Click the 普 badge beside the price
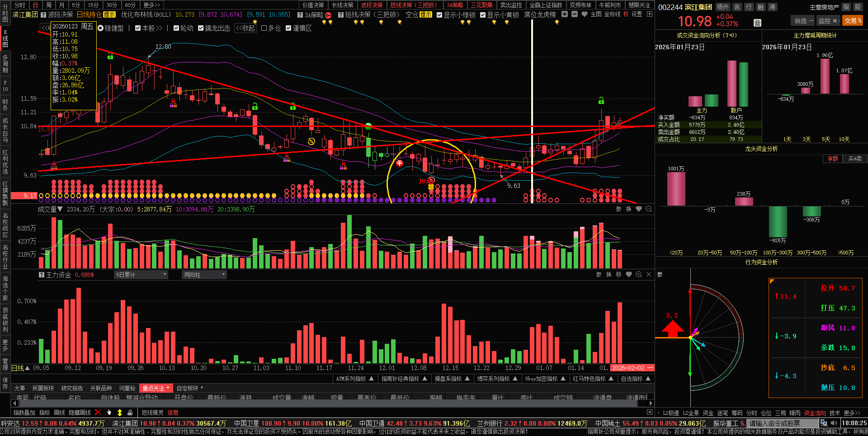The height and width of the screenshot is (436, 868). point(758,23)
